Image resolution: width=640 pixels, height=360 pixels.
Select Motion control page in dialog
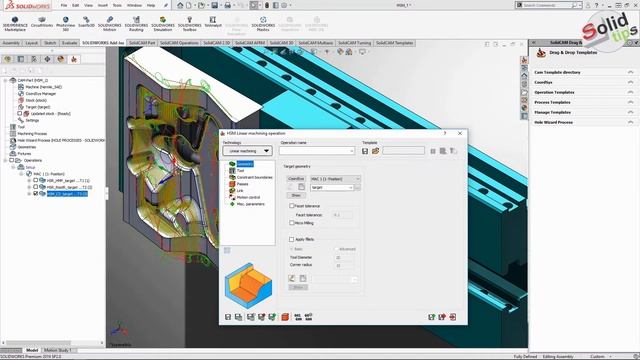(x=248, y=197)
